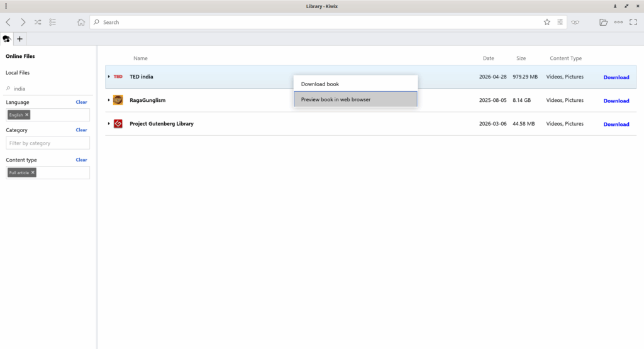Click the date 2026-03-06
Image resolution: width=644 pixels, height=349 pixels.
(493, 124)
